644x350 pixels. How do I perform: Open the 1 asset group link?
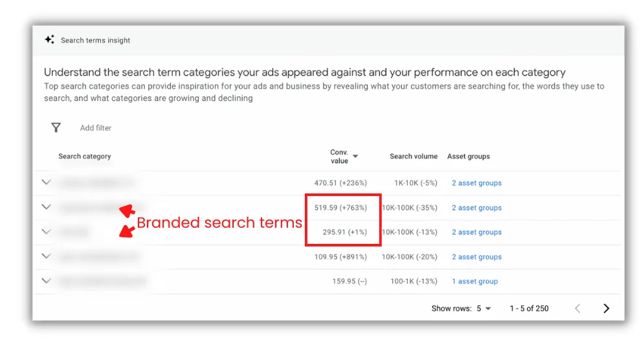(475, 281)
